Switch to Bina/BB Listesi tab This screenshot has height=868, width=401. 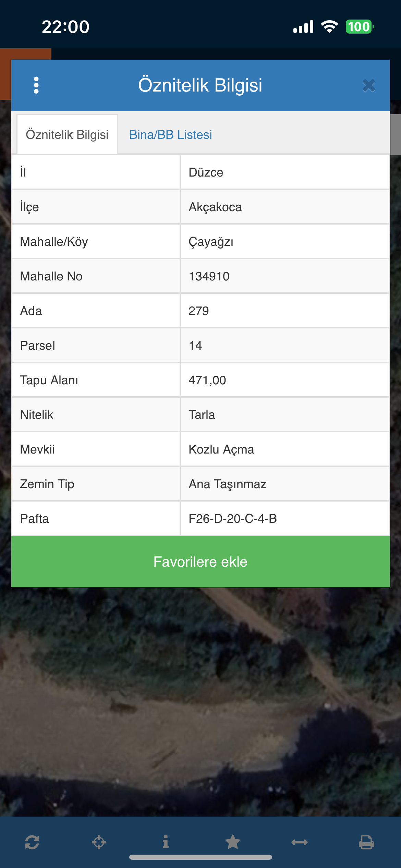[x=170, y=135]
